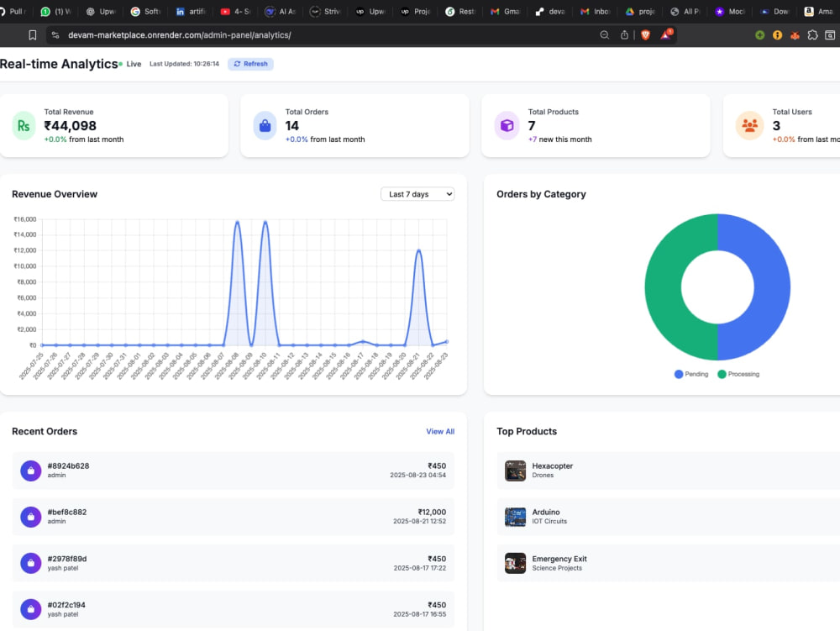Image resolution: width=840 pixels, height=631 pixels.
Task: Click the green Live status dot
Action: [x=120, y=65]
